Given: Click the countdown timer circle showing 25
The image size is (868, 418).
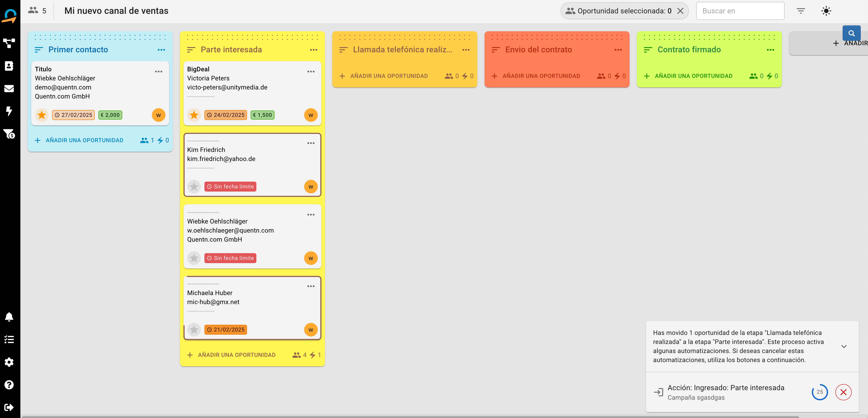Looking at the screenshot, I should (x=820, y=392).
